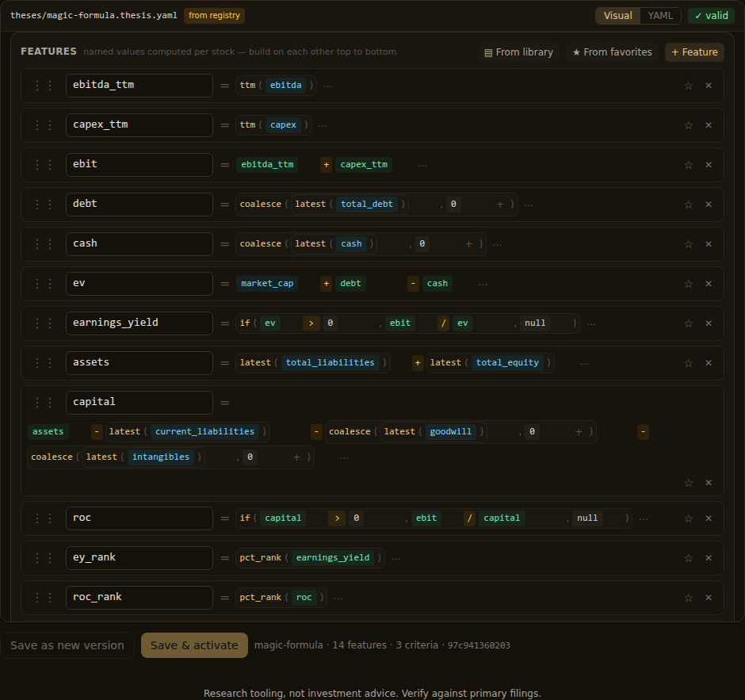Open the ellipsis menu after ev expression
Image resolution: width=745 pixels, height=700 pixels.
(x=483, y=284)
